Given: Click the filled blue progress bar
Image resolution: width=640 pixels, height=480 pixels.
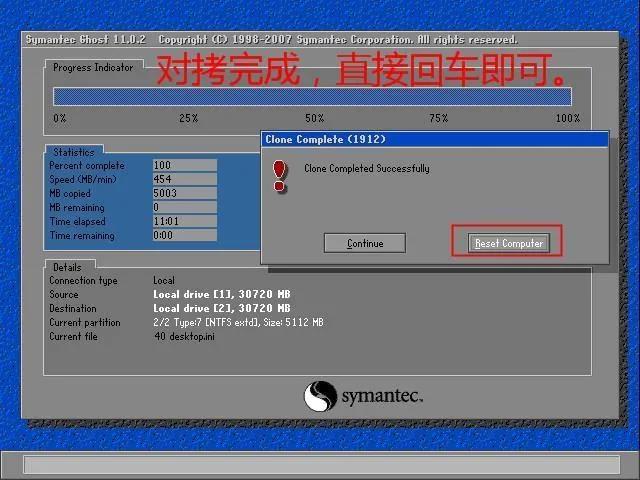Looking at the screenshot, I should tap(312, 97).
